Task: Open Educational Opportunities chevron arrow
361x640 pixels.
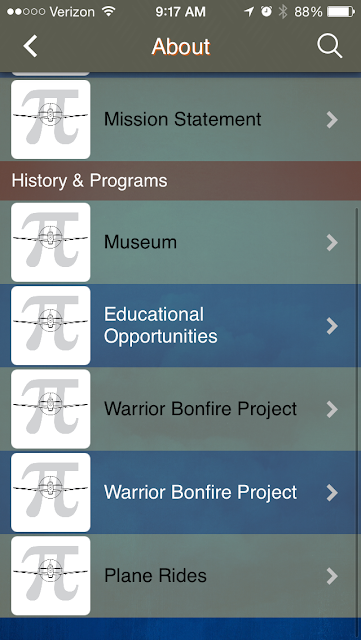Action: [332, 326]
